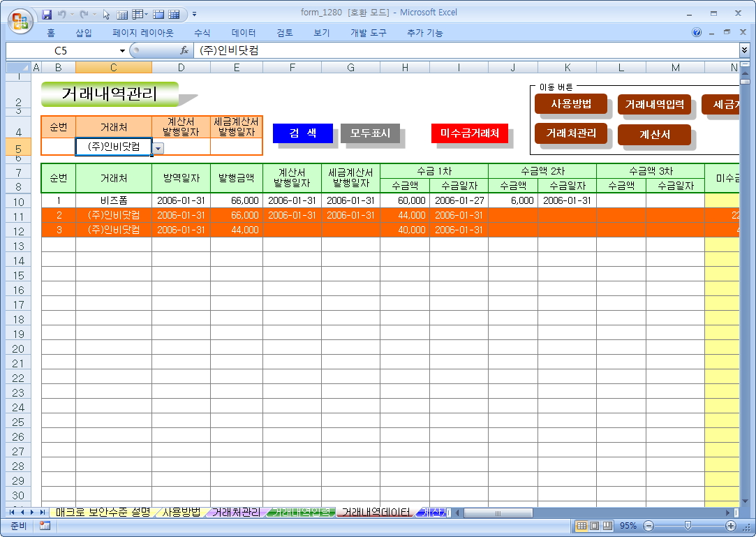Expand the formula bar
This screenshot has width=756, height=537.
pos(744,50)
